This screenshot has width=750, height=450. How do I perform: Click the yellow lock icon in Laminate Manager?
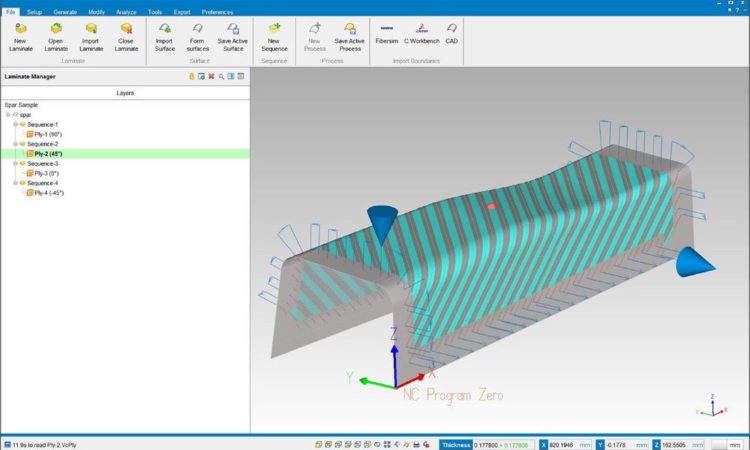(x=192, y=77)
